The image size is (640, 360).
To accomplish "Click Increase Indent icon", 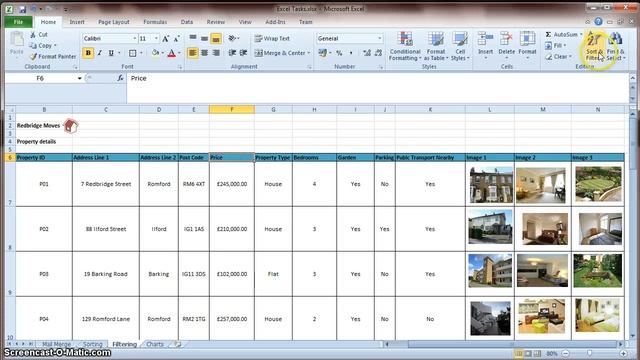I will (244, 53).
